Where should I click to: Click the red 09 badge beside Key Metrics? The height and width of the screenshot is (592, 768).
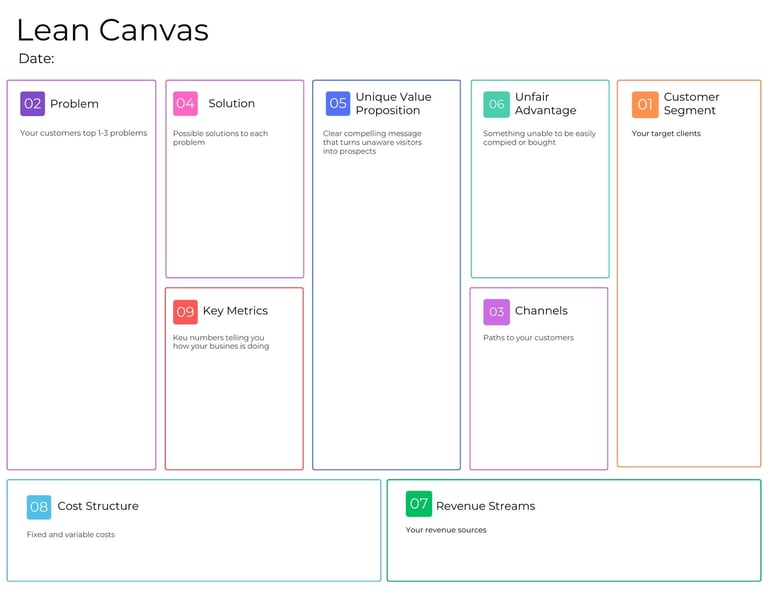(x=185, y=312)
